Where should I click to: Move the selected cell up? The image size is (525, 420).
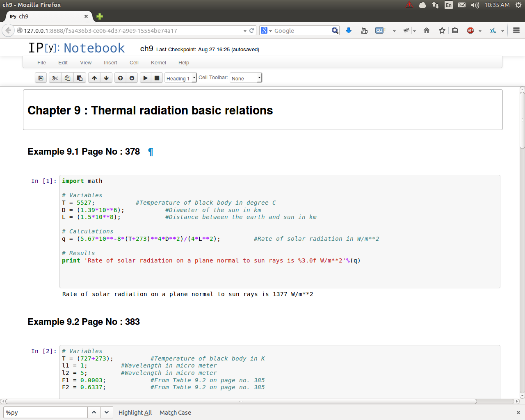pos(94,78)
